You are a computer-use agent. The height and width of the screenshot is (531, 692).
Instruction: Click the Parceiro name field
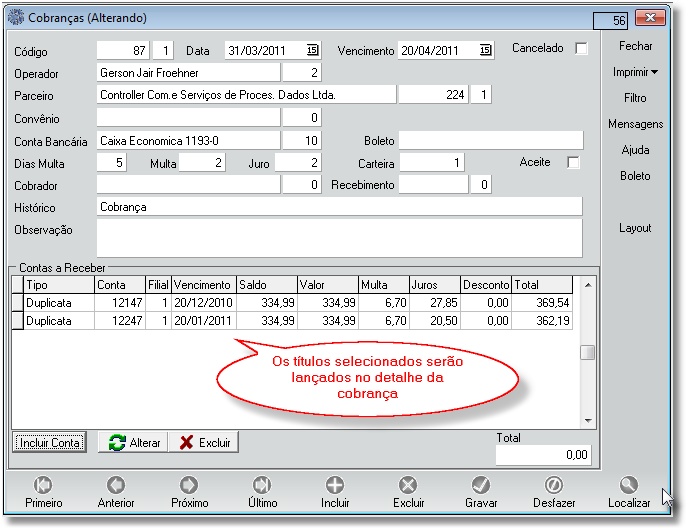pyautogui.click(x=246, y=94)
